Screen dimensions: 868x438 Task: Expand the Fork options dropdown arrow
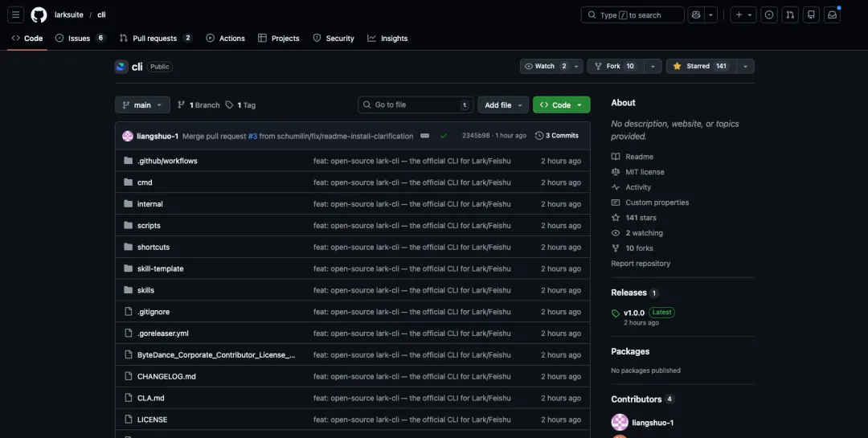[653, 67]
